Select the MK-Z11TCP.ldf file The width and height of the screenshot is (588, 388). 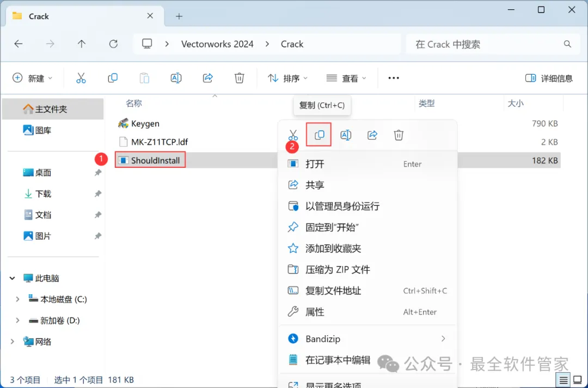(159, 142)
